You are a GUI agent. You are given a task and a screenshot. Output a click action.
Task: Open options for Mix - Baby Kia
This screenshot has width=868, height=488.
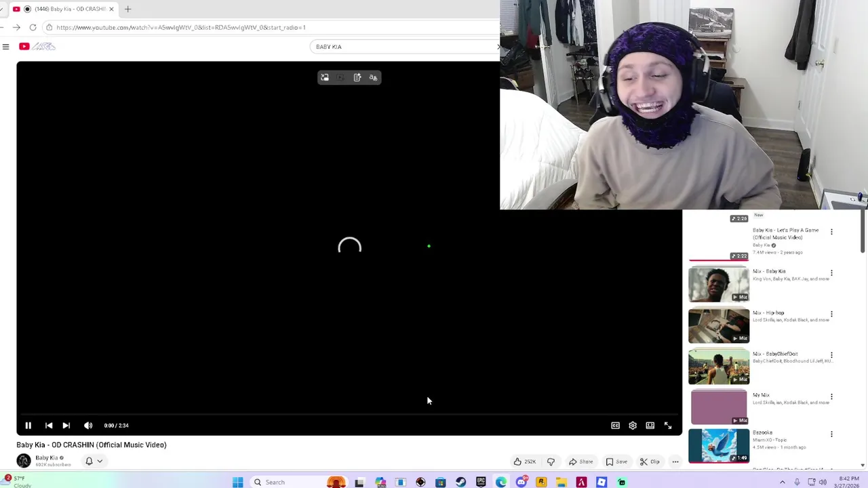point(831,273)
